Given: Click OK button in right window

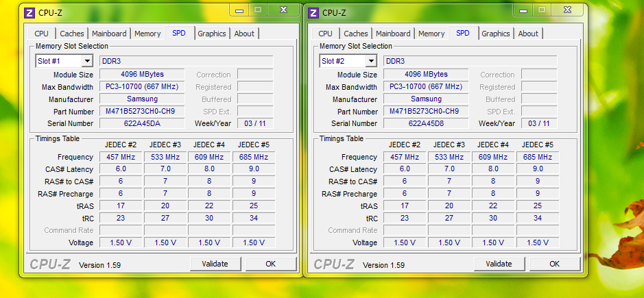Looking at the screenshot, I should pos(554,264).
